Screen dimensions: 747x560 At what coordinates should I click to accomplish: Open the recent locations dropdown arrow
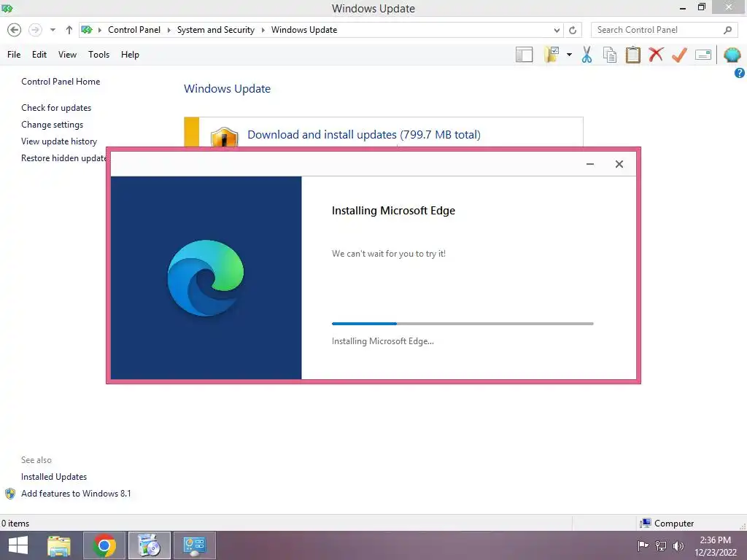pyautogui.click(x=53, y=30)
